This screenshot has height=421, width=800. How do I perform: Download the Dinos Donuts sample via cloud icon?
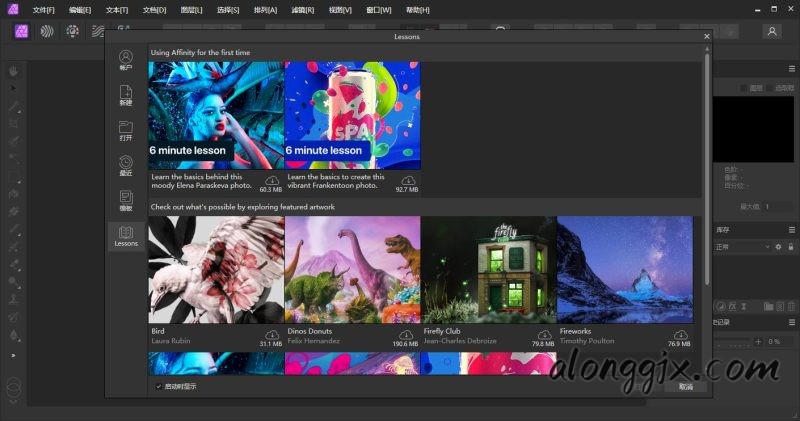(408, 335)
